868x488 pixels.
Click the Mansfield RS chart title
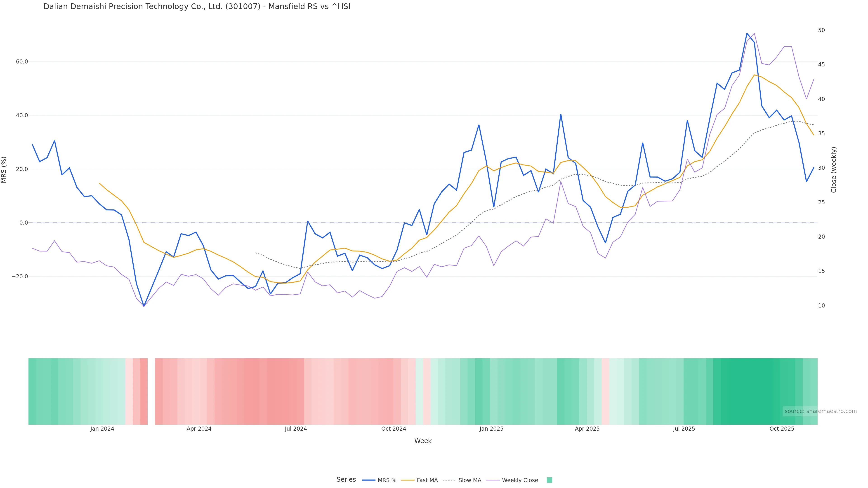coord(197,7)
